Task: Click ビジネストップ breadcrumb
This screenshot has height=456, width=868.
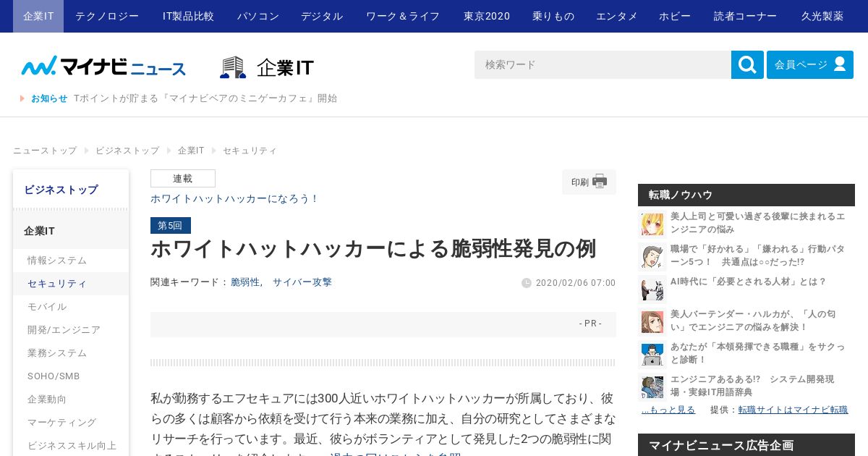Action: (127, 151)
